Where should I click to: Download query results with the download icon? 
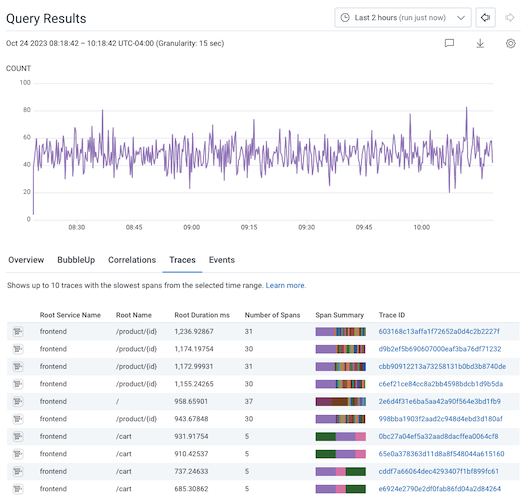point(480,43)
